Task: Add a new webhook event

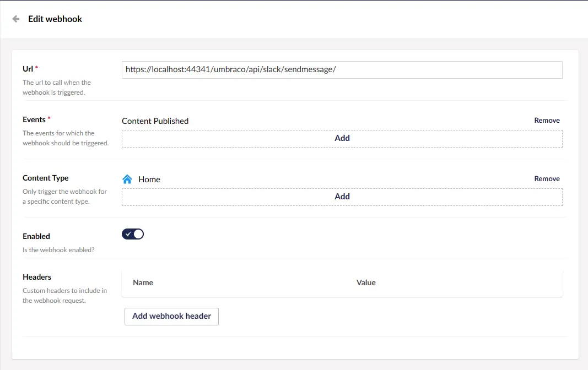Action: [342, 138]
